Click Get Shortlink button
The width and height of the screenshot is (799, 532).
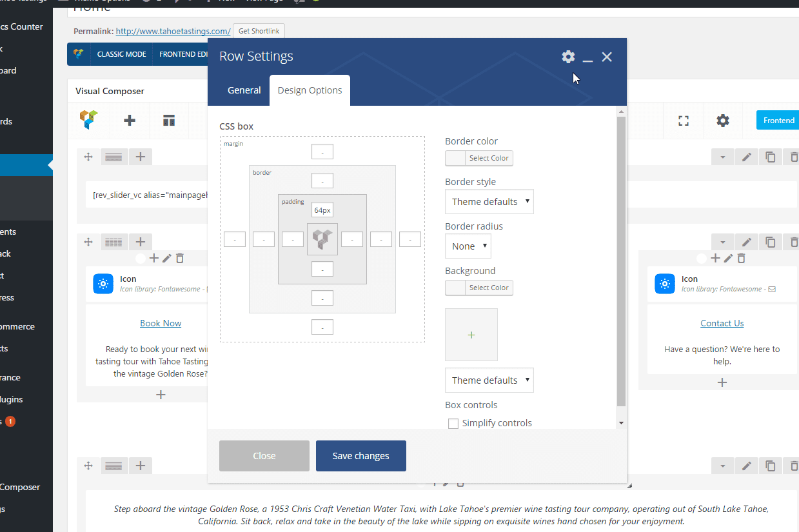click(x=259, y=31)
